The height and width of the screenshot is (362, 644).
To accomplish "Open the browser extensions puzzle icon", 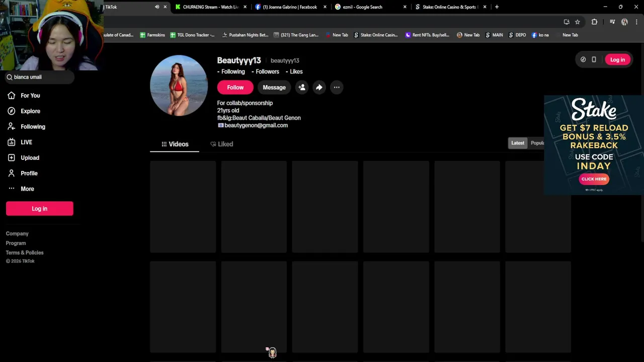I will click(x=594, y=22).
